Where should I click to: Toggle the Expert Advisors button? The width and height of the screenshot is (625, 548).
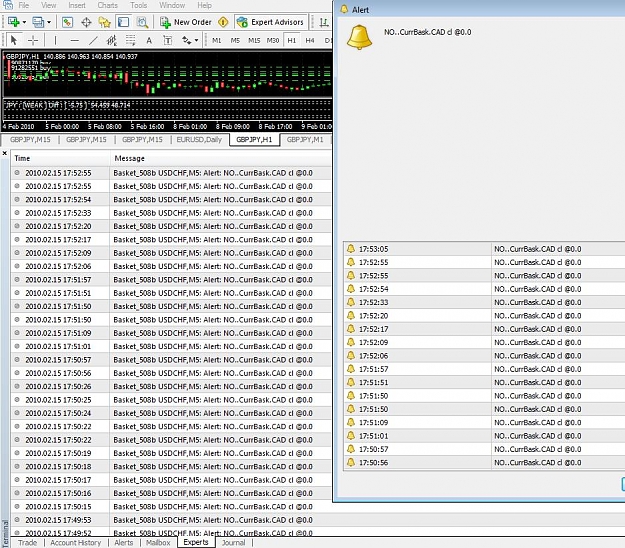[271, 22]
